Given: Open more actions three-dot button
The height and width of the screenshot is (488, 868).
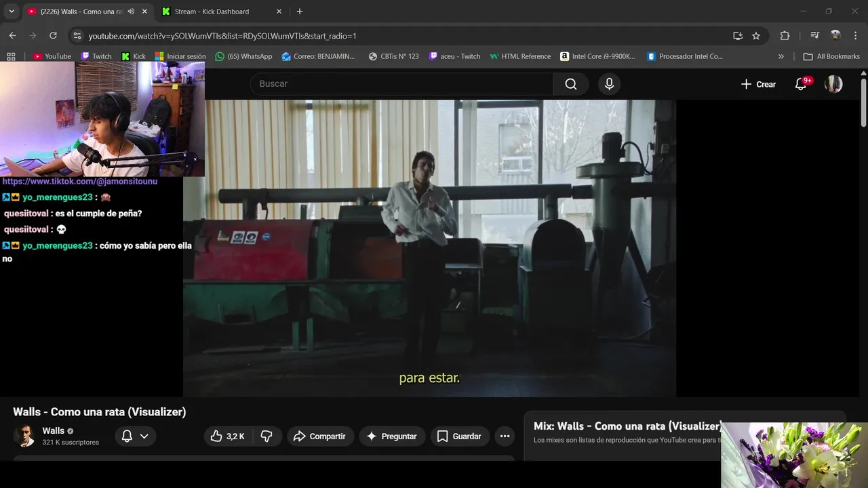Looking at the screenshot, I should click(x=505, y=436).
